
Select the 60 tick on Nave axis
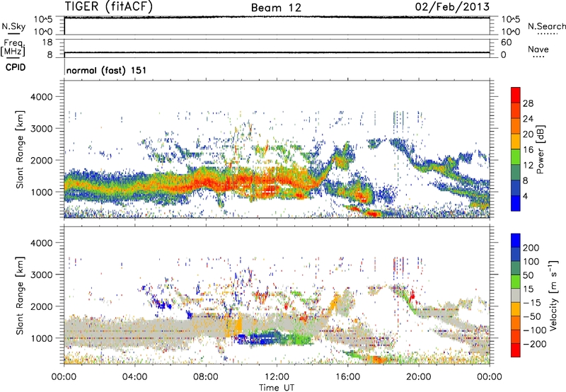(x=507, y=42)
